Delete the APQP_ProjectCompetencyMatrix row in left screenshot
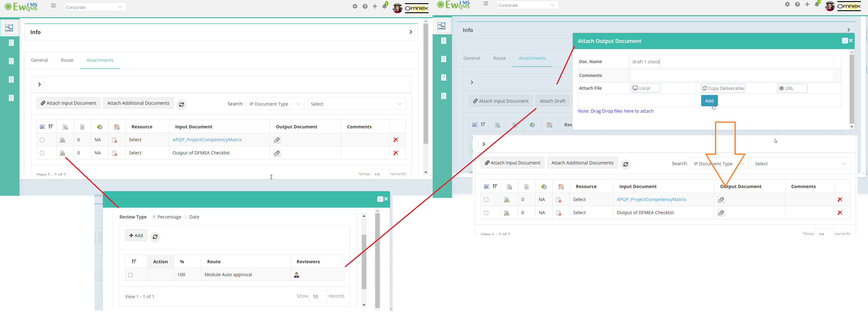The height and width of the screenshot is (328, 868). point(396,139)
